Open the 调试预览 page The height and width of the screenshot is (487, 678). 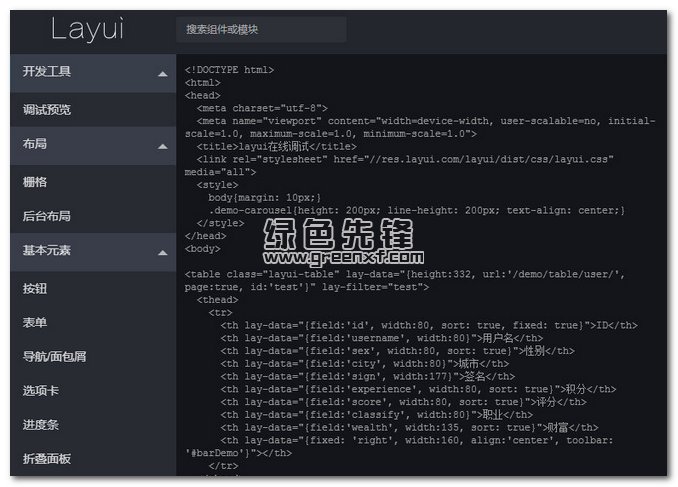tap(93, 109)
